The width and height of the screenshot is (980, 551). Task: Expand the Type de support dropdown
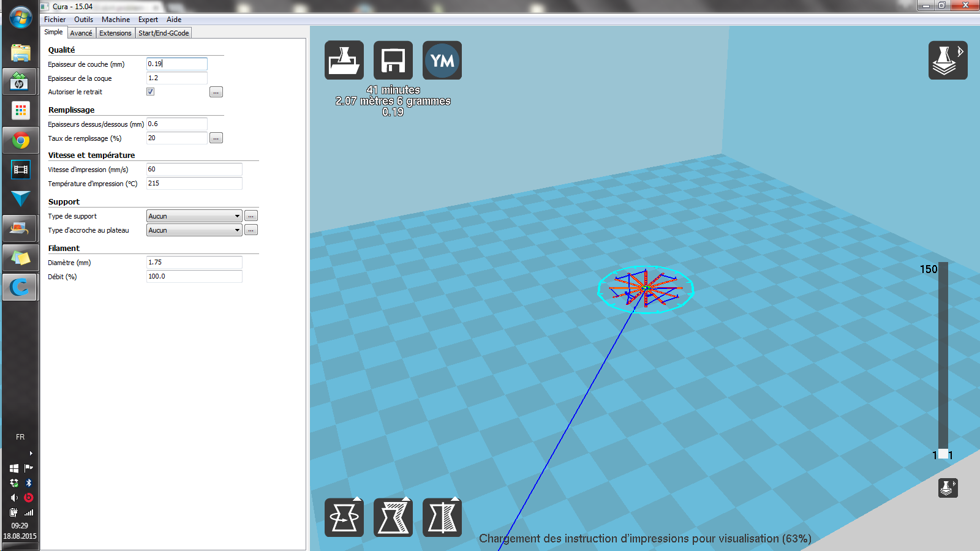click(x=194, y=216)
